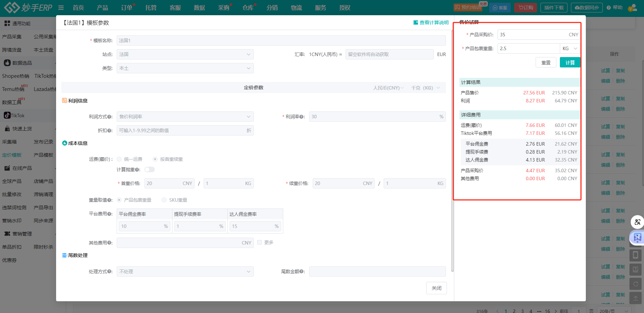Click the translate floating icon
This screenshot has height=313, width=644.
637,222
